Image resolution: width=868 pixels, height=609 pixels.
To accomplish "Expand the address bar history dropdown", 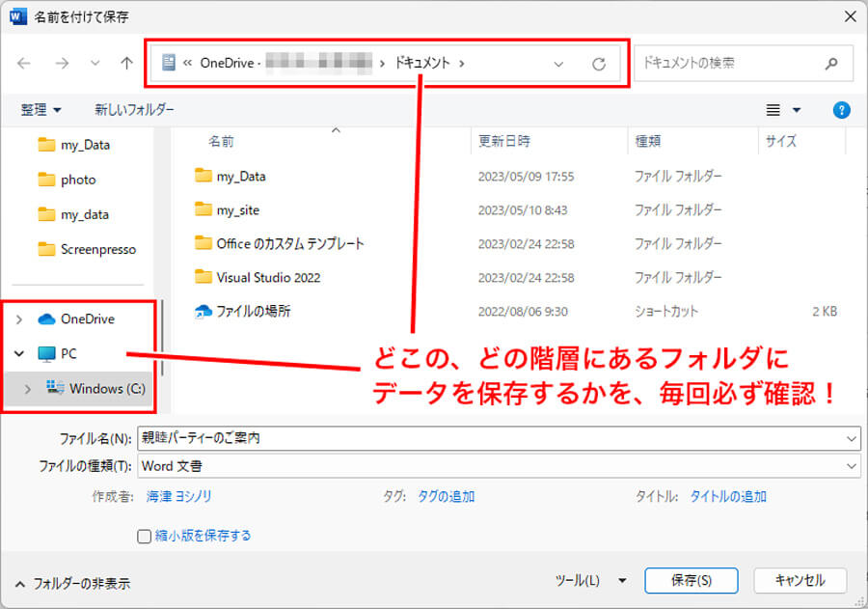I will [558, 64].
